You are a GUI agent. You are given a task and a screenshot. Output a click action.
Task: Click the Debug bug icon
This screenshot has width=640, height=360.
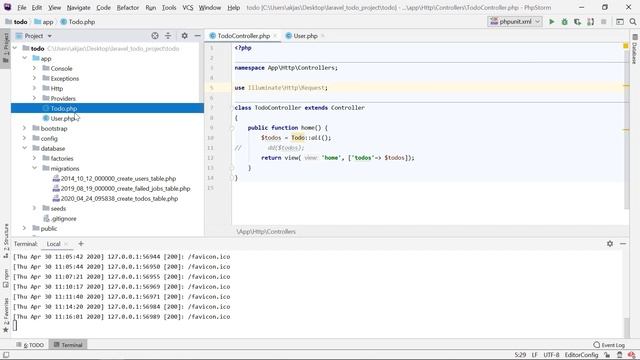tap(564, 22)
